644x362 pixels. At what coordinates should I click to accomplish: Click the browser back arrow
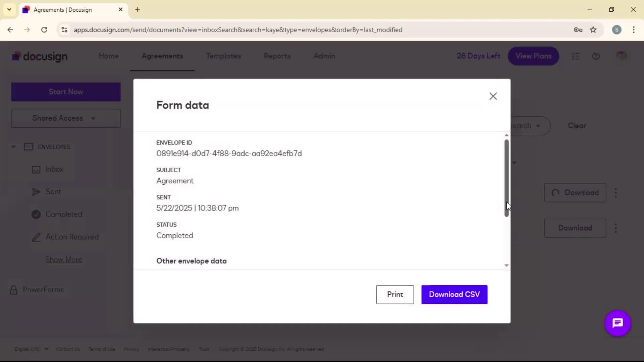click(10, 30)
